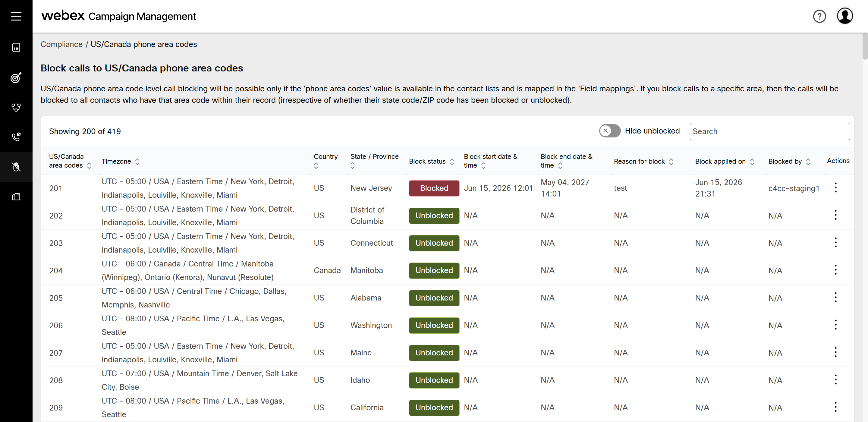
Task: Sort by Reason for block column
Action: coord(671,162)
